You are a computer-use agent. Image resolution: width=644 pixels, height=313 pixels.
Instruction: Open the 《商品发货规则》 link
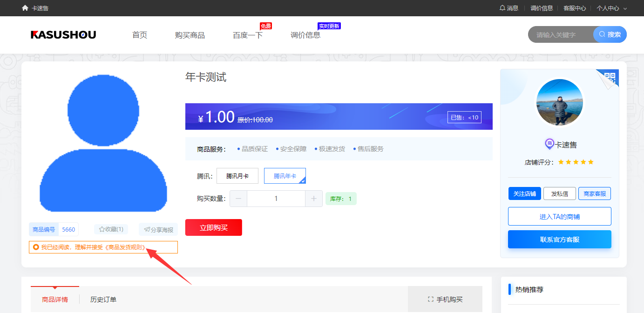(126, 247)
